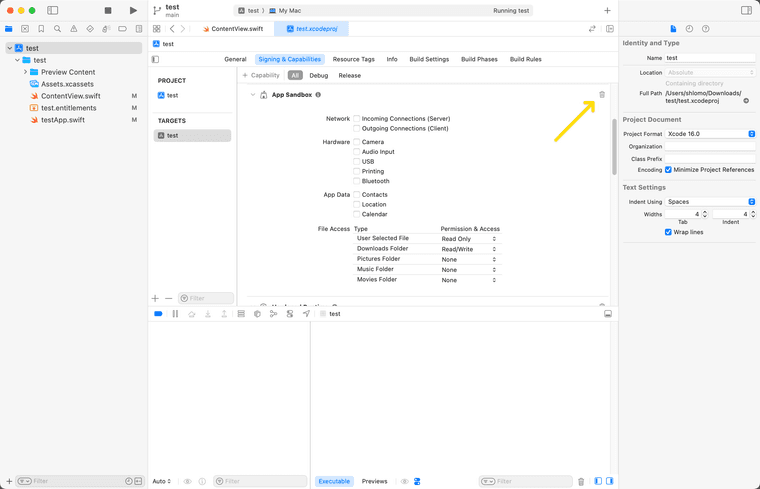This screenshot has width=760, height=489.
Task: Check the Audio Input box
Action: click(357, 152)
